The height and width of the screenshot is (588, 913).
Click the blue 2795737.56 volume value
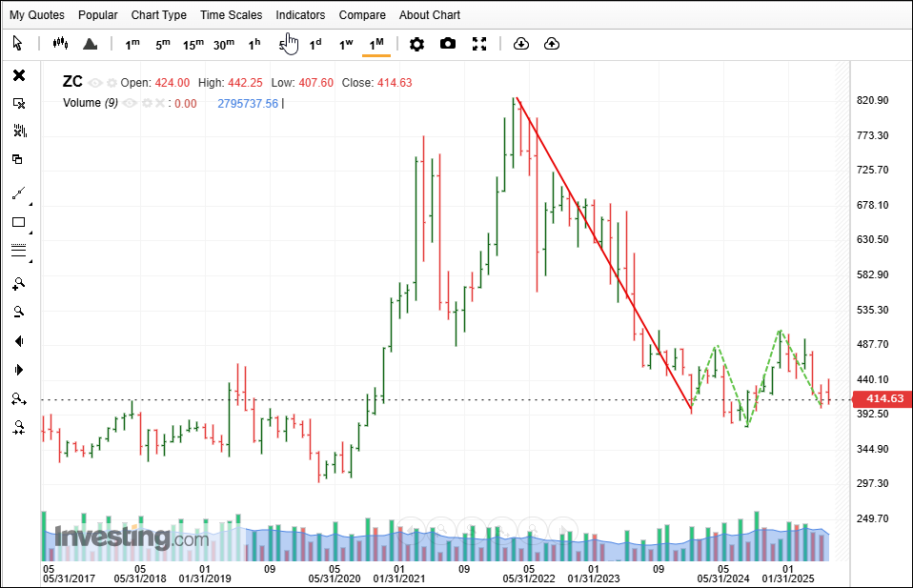coord(248,104)
